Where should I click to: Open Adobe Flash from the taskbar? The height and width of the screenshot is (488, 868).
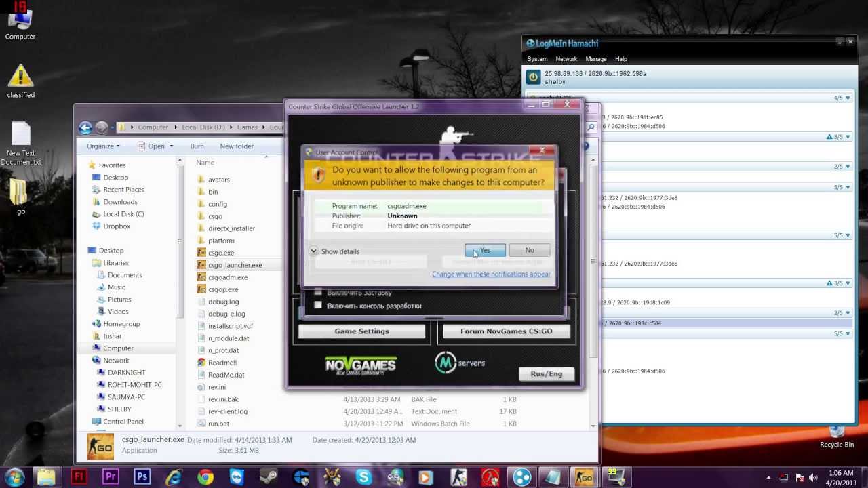(79, 476)
